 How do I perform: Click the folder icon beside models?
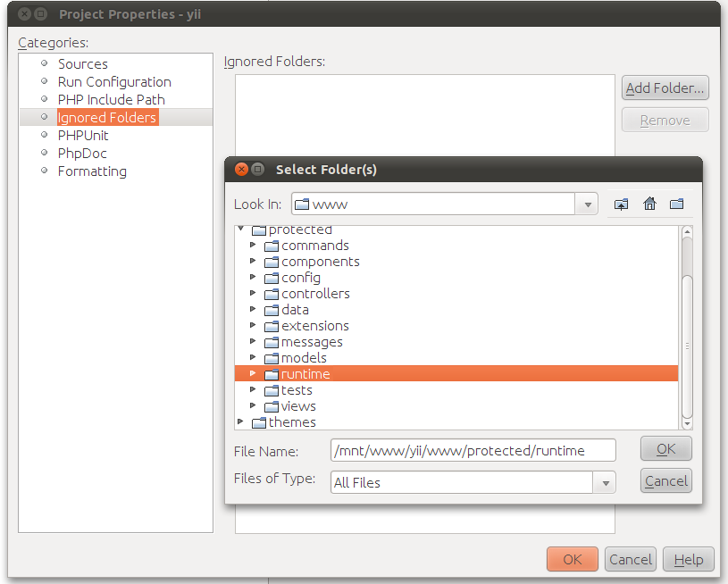point(272,358)
